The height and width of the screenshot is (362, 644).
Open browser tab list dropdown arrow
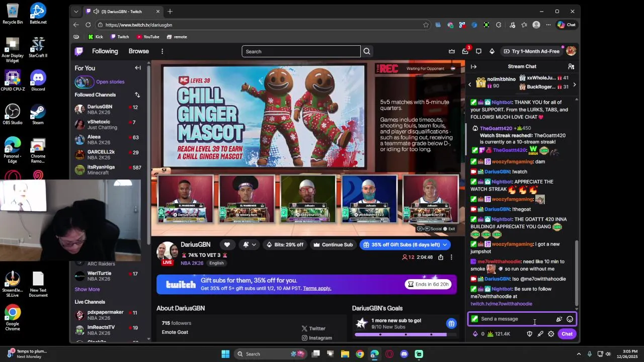pos(76,12)
